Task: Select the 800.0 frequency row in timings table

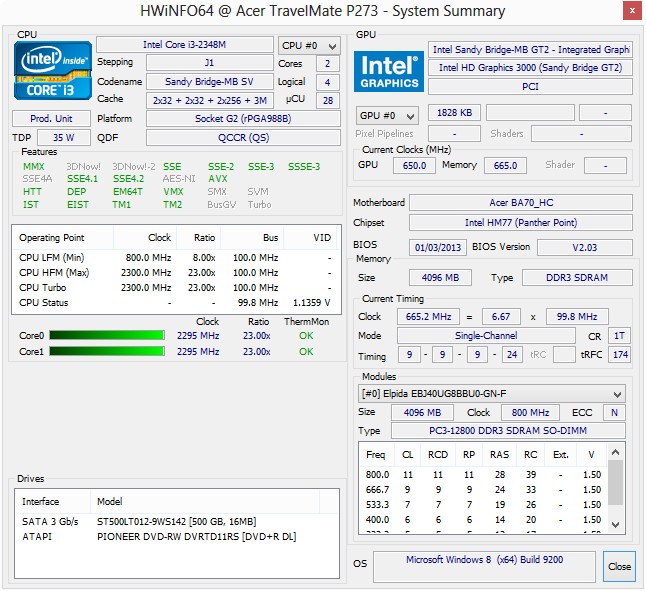Action: tap(483, 474)
